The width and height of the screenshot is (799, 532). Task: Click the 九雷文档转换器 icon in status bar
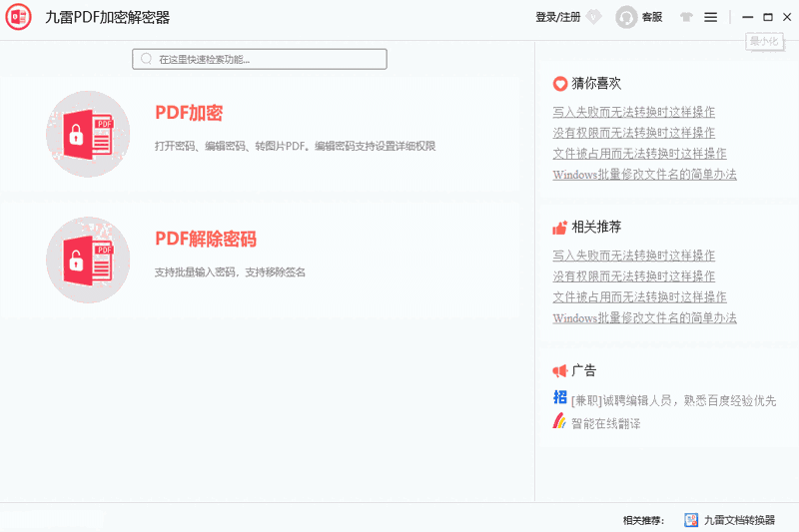691,520
